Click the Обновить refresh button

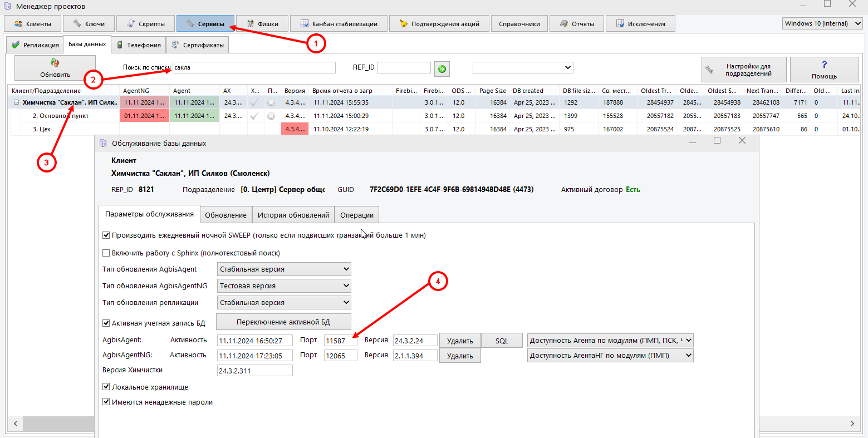[x=55, y=68]
